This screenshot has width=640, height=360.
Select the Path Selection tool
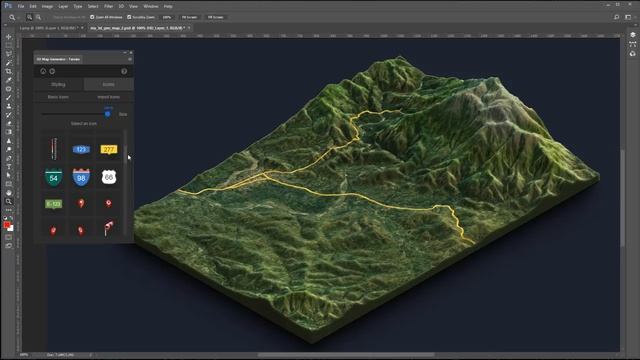[x=9, y=175]
